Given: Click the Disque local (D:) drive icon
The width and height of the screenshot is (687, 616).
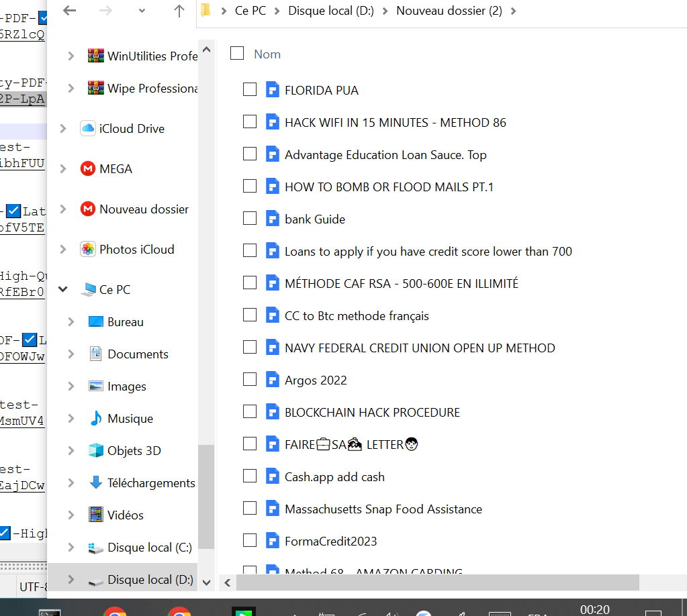Looking at the screenshot, I should pos(96,581).
